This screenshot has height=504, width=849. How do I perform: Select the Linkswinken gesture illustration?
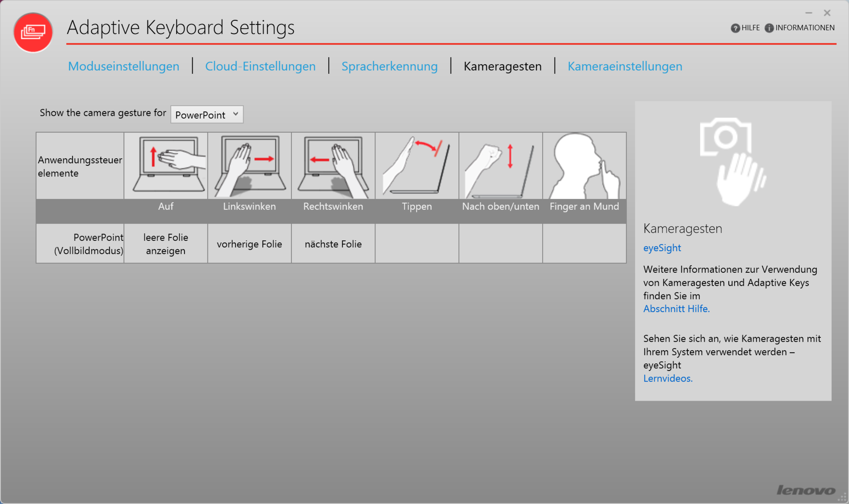tap(249, 165)
